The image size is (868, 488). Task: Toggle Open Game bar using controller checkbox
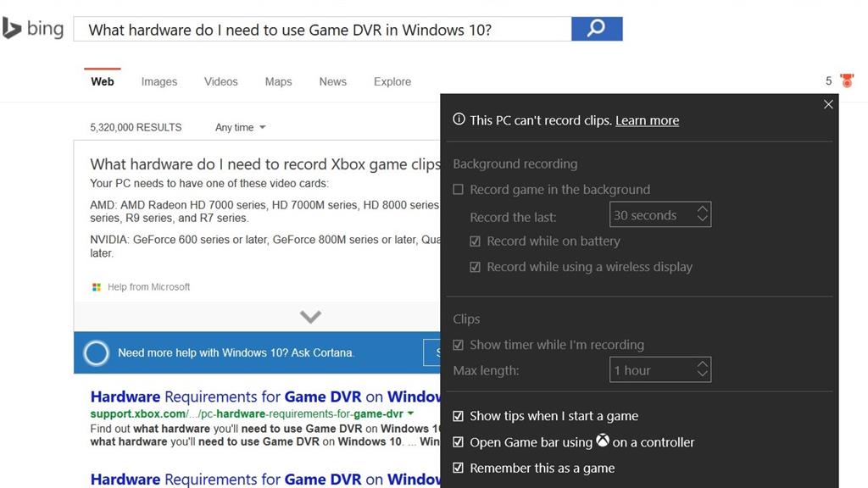[x=458, y=442]
